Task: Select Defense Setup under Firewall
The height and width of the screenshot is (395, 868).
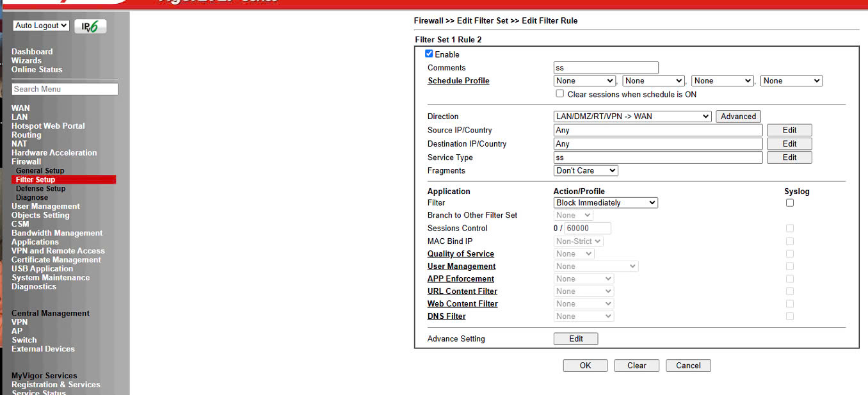Action: coord(40,189)
